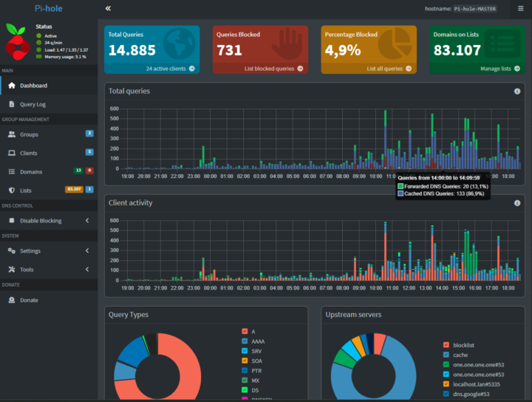Toggle the SOA query type checkbox
The height and width of the screenshot is (402, 532).
tap(245, 361)
